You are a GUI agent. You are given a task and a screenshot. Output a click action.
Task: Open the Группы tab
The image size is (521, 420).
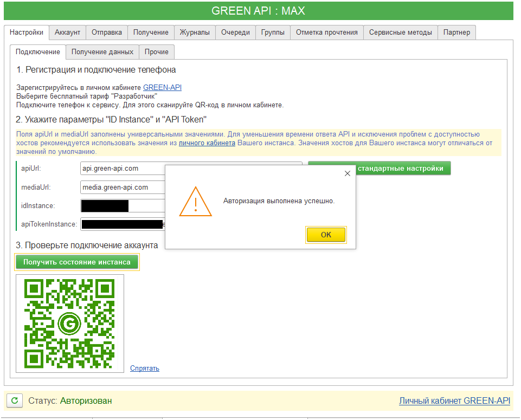click(273, 33)
